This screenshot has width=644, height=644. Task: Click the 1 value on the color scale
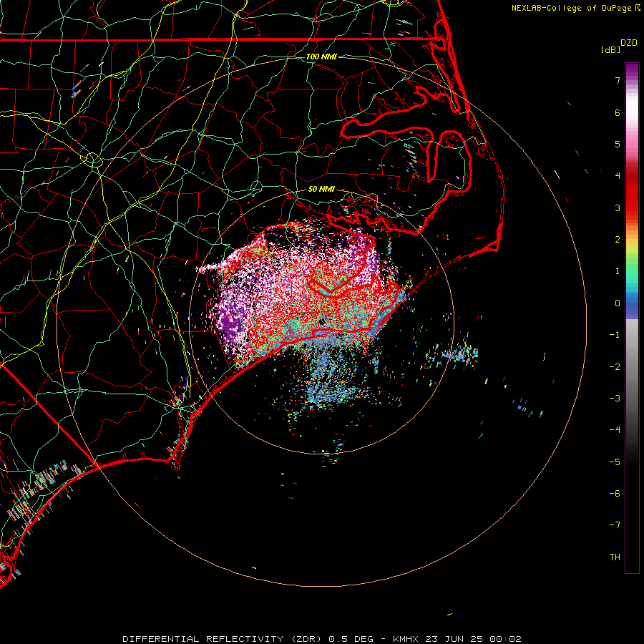(618, 271)
